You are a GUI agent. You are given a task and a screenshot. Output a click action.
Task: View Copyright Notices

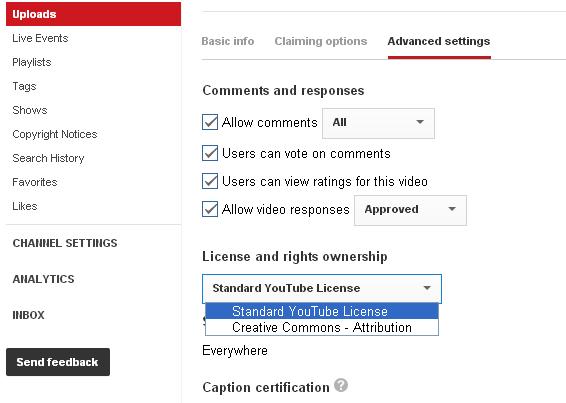[55, 134]
